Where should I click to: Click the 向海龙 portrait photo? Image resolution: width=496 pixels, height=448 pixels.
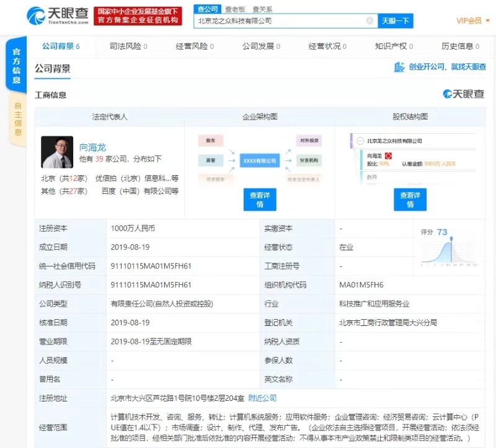click(57, 152)
